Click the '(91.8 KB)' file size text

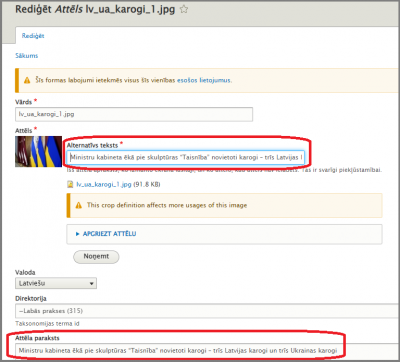pyautogui.click(x=147, y=184)
